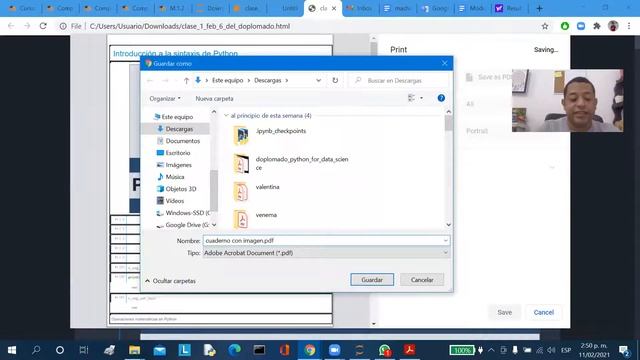Screen dimensions: 640x360
Task: Click Save in the Print panel
Action: (504, 312)
